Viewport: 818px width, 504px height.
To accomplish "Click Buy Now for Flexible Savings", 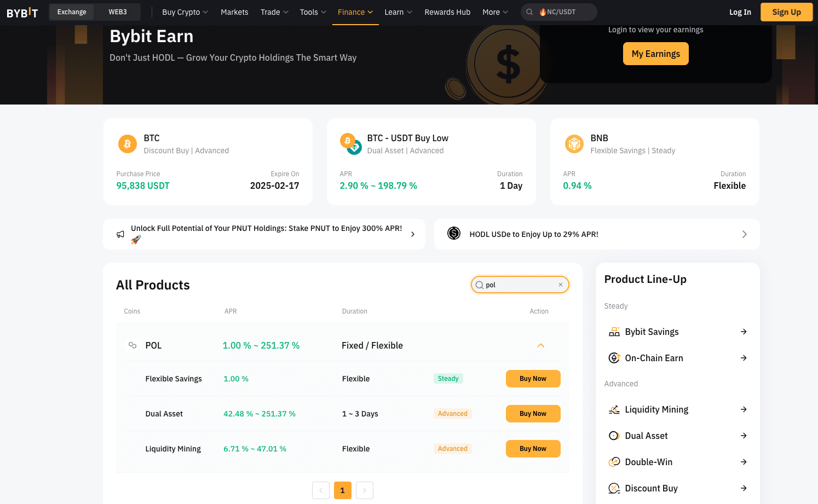I will tap(533, 379).
